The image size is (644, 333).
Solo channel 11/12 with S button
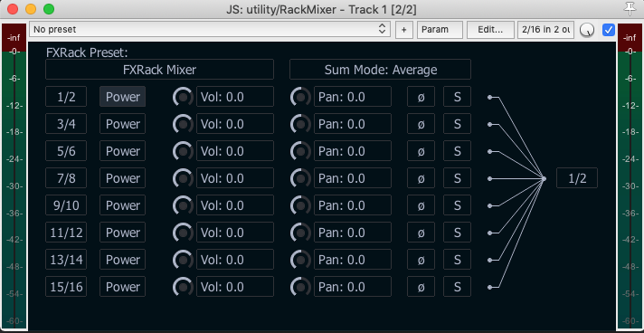(457, 233)
